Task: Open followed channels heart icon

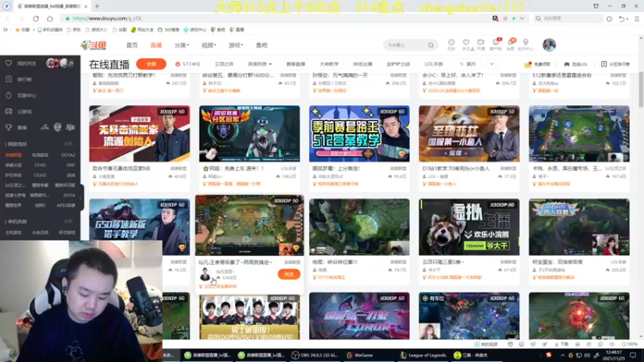Action: 466,44
